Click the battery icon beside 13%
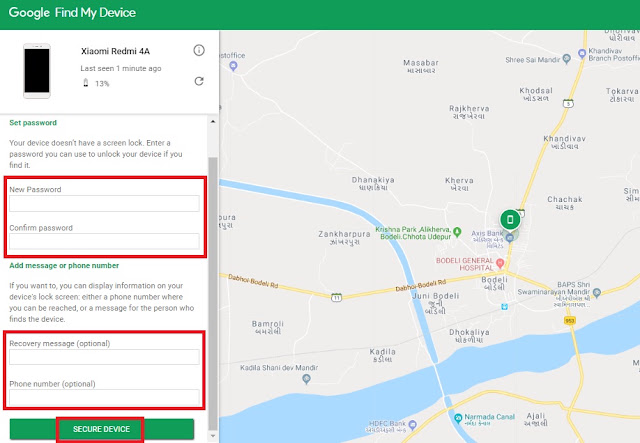 pos(86,83)
